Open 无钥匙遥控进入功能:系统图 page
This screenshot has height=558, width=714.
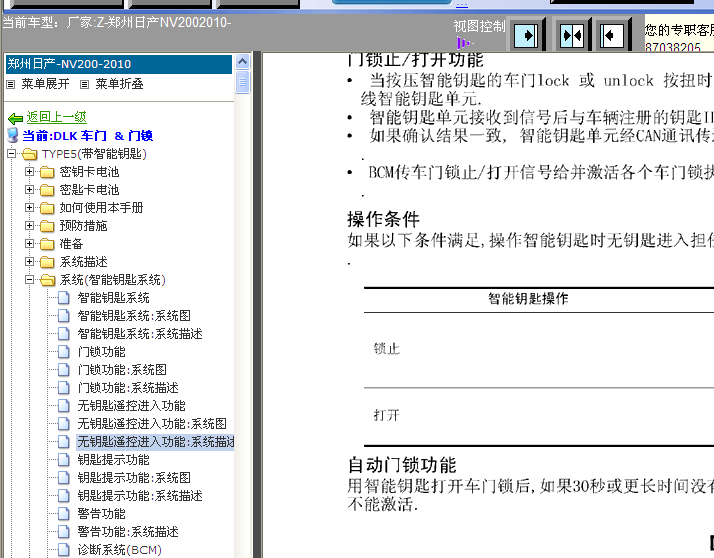click(152, 424)
